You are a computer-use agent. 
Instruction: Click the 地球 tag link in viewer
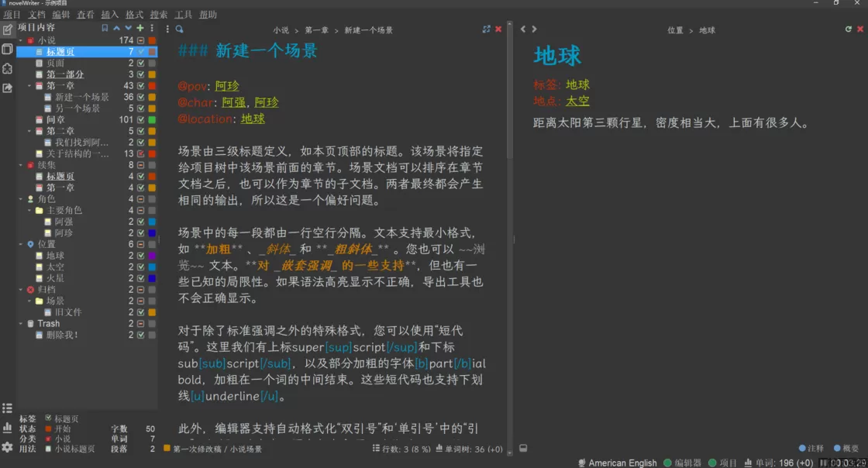pyautogui.click(x=577, y=84)
